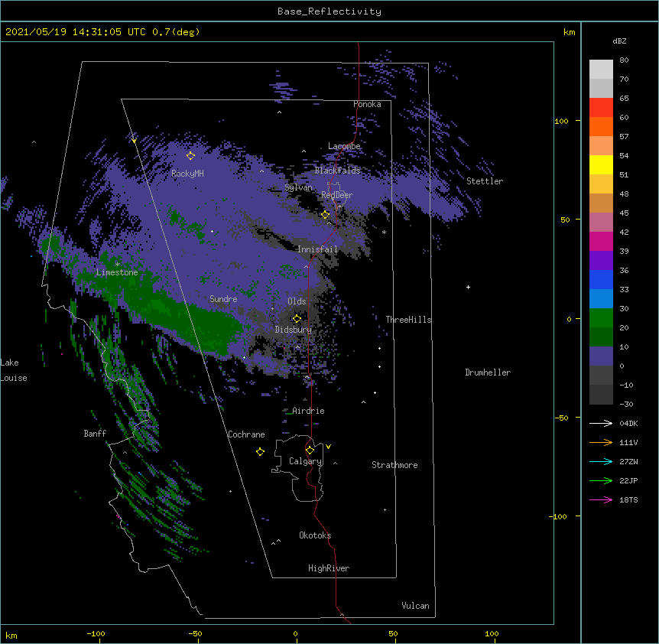Click the RedDeer city label
Viewport: 659px width, 644px height.
pyautogui.click(x=337, y=195)
